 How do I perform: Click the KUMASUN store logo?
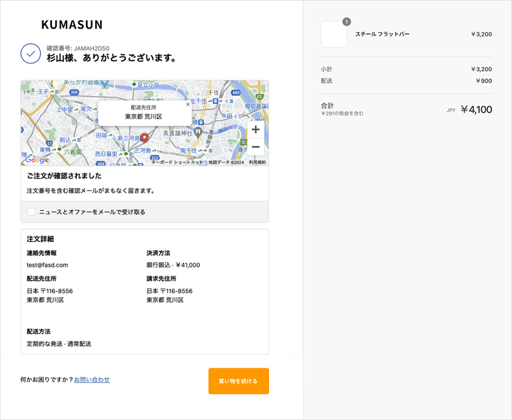click(72, 24)
